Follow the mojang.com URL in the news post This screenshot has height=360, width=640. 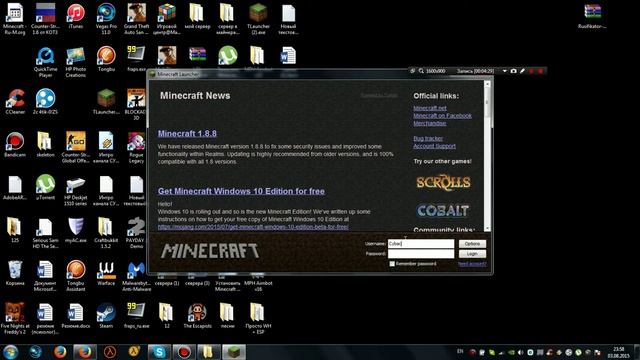253,227
